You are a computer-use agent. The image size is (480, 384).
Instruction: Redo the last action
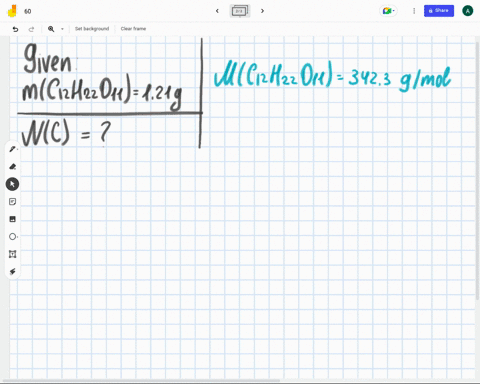coord(31,29)
